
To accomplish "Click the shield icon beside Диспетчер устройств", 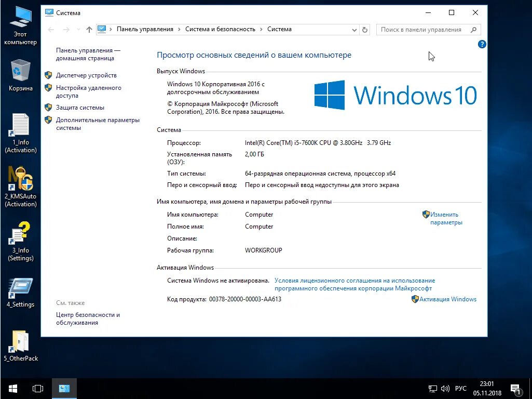I will click(x=48, y=75).
